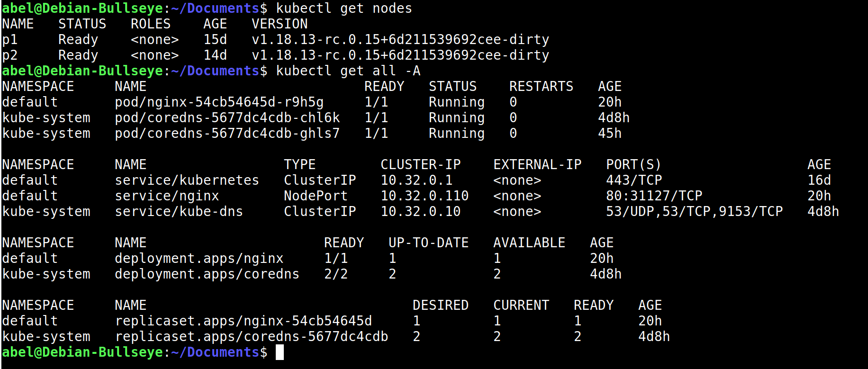Select replicaset.apps/nginx-54cb54645d text
Screen dimensions: 868x369
tap(244, 321)
